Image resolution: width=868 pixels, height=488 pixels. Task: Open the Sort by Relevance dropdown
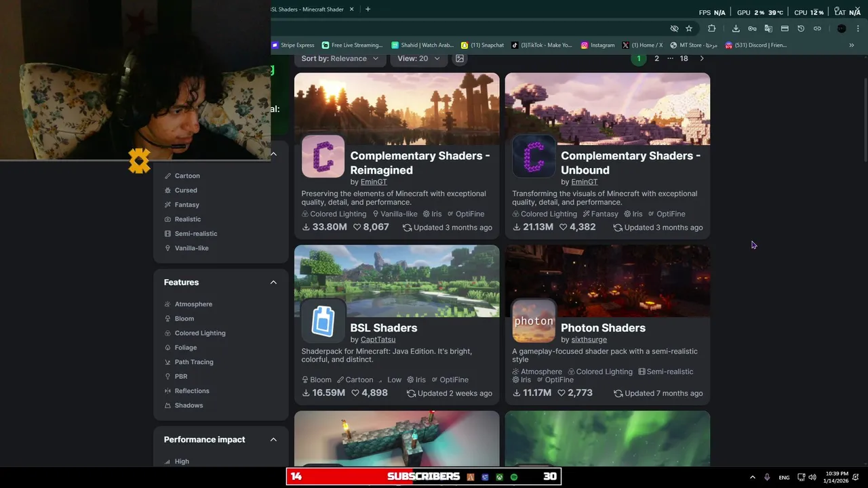click(x=340, y=58)
